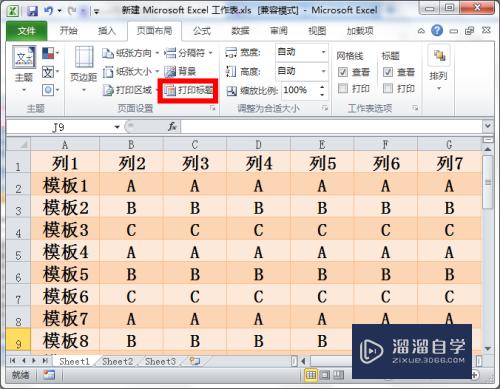
Task: Click the Name Box showing J9
Action: click(59, 127)
